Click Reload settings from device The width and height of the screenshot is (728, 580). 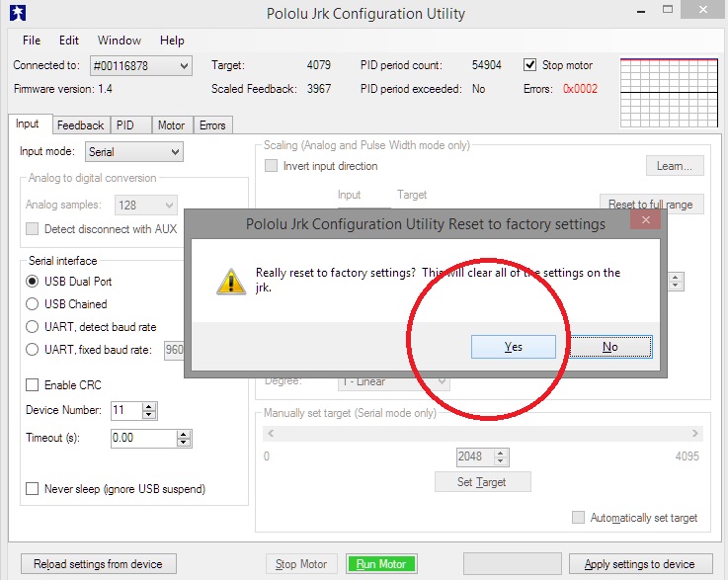coord(99,564)
